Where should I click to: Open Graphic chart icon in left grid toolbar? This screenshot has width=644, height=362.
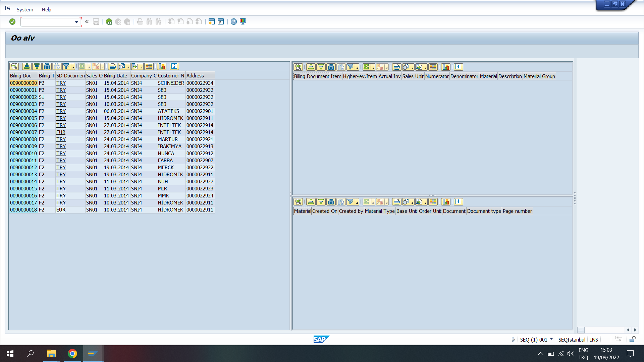[x=162, y=66]
